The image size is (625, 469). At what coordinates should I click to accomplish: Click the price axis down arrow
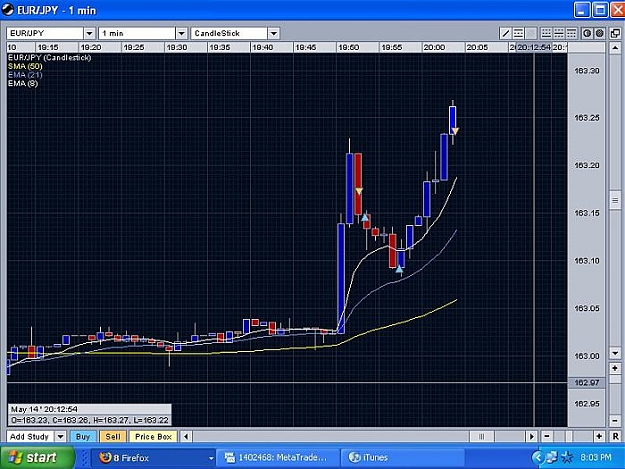(615, 353)
